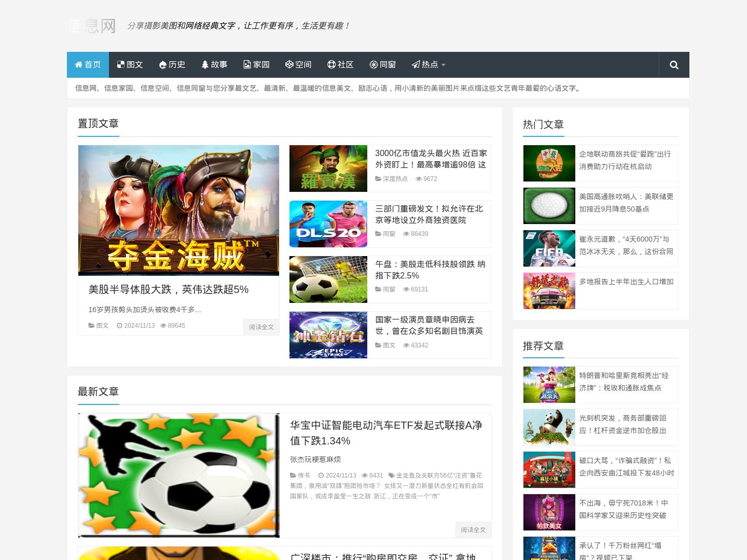Open article 华宝中证智能电动汽车ETF发起式联接A
747x560 pixels.
click(386, 433)
